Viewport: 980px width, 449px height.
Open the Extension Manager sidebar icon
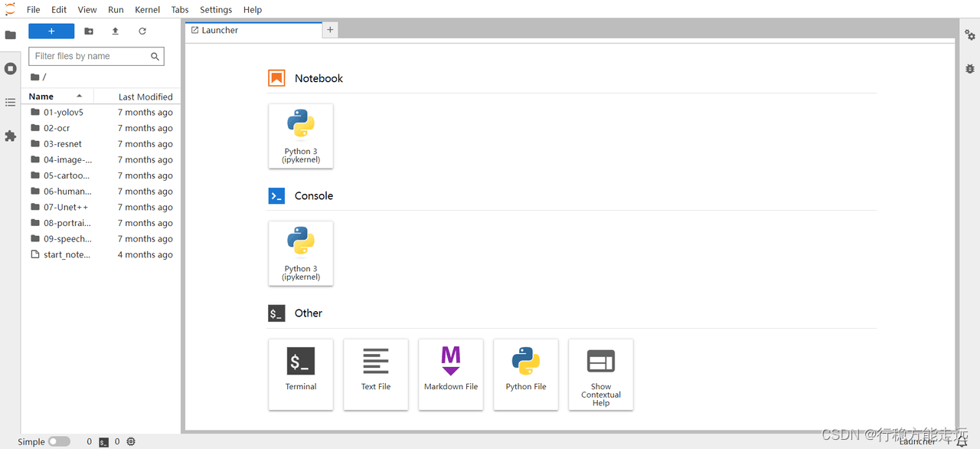[11, 136]
